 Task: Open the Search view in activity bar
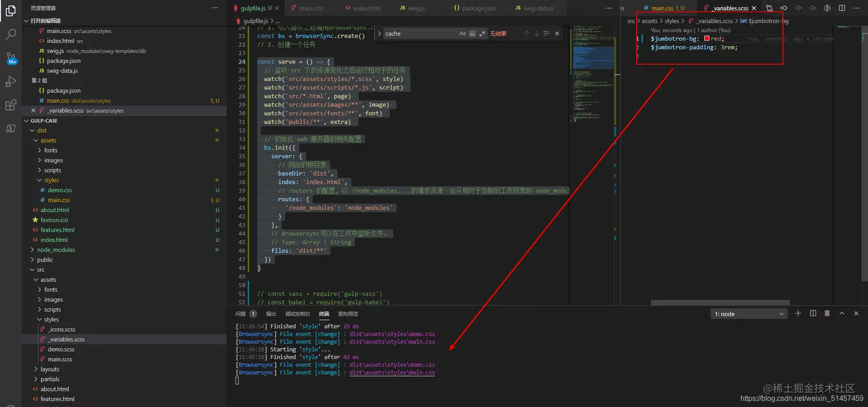click(x=10, y=34)
